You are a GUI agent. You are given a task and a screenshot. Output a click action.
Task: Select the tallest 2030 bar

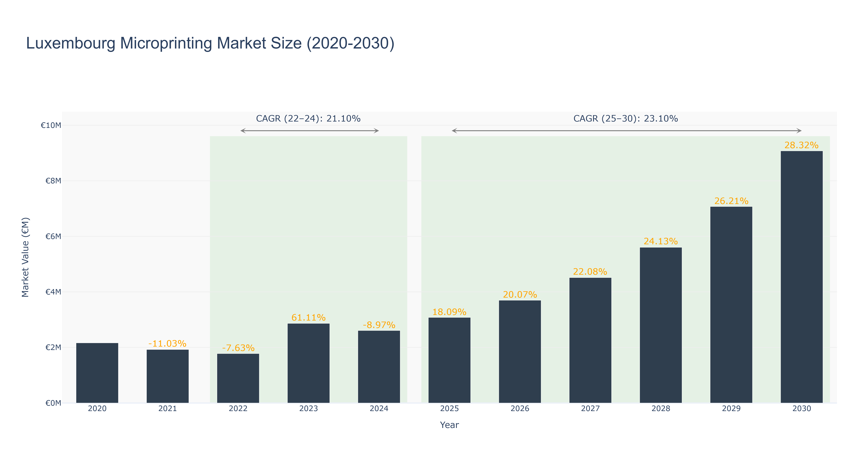(x=801, y=277)
